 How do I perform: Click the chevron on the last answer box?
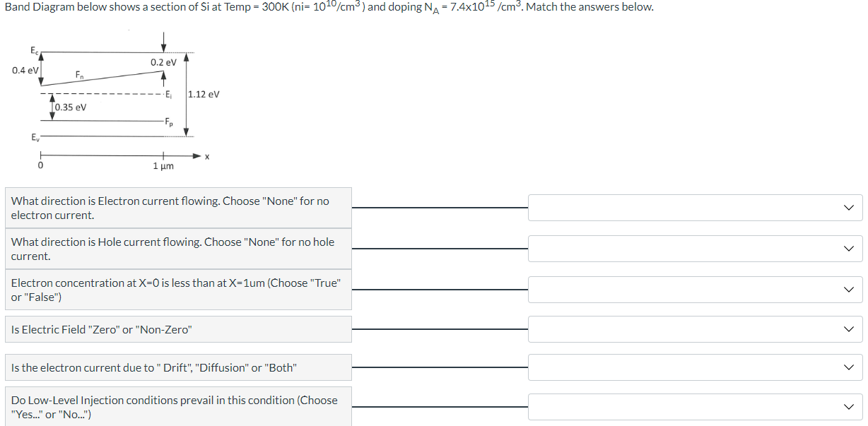848,406
